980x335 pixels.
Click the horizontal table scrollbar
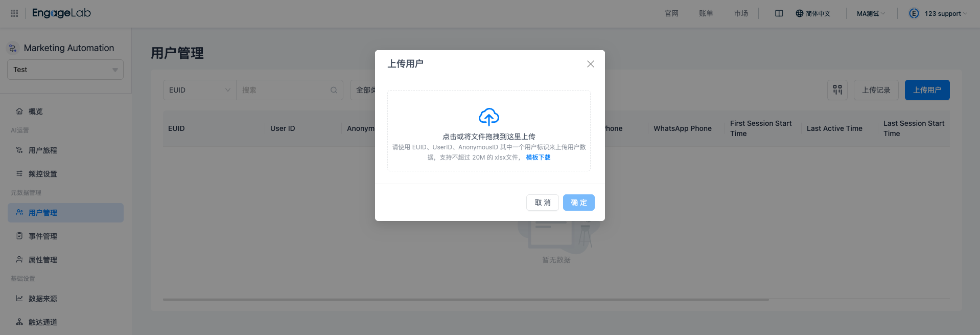coord(465,300)
